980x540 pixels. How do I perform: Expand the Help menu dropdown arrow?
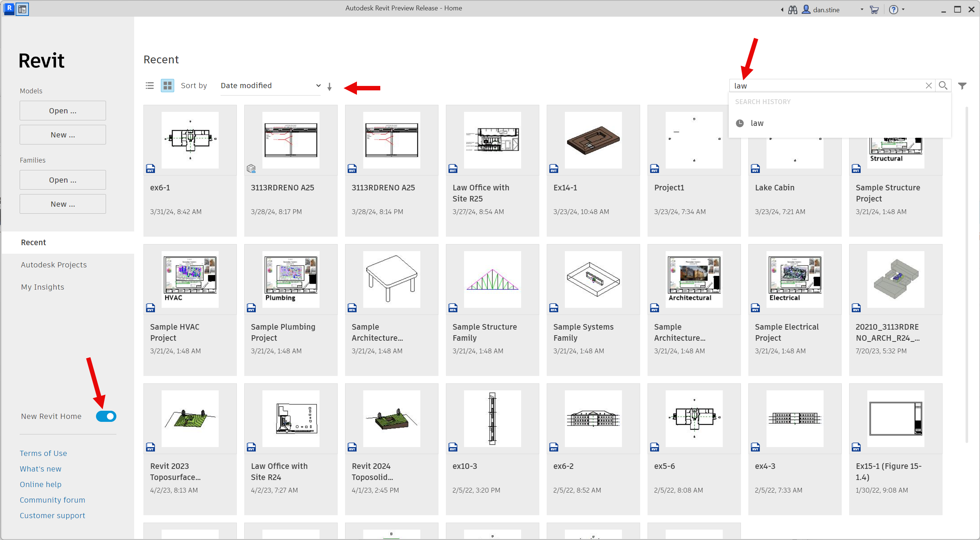pos(903,10)
